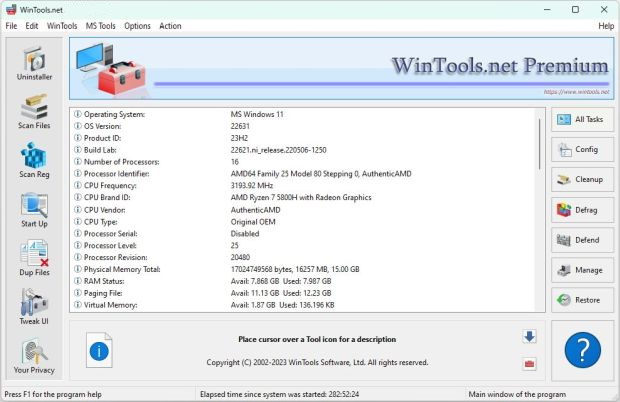Click the Physical Memory Total row
The width and height of the screenshot is (620, 402).
(x=303, y=269)
